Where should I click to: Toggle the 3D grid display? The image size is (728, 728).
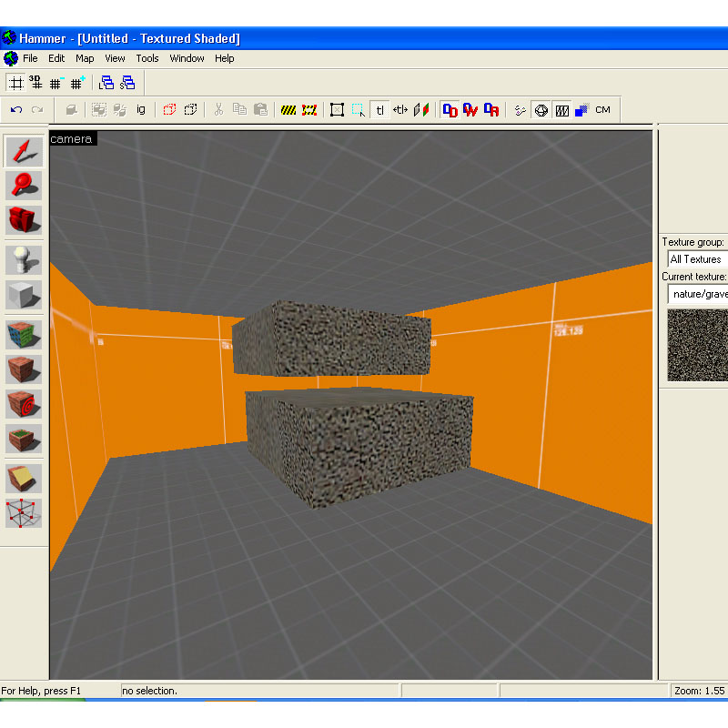(x=36, y=83)
